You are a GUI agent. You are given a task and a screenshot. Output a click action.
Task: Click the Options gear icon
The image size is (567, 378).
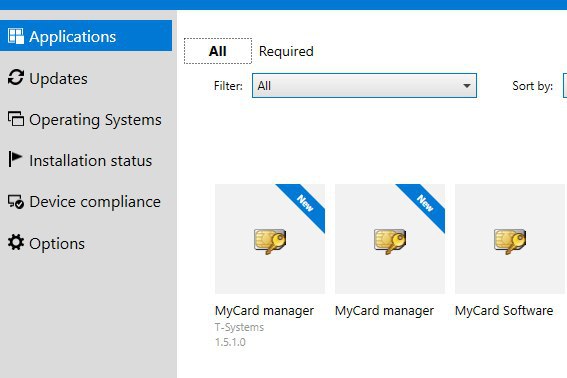coord(16,242)
